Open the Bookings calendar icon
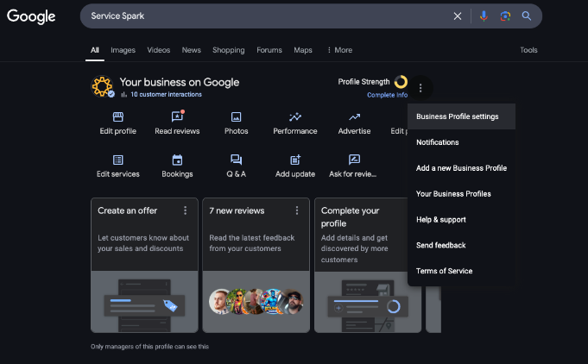The image size is (588, 364). point(177,160)
